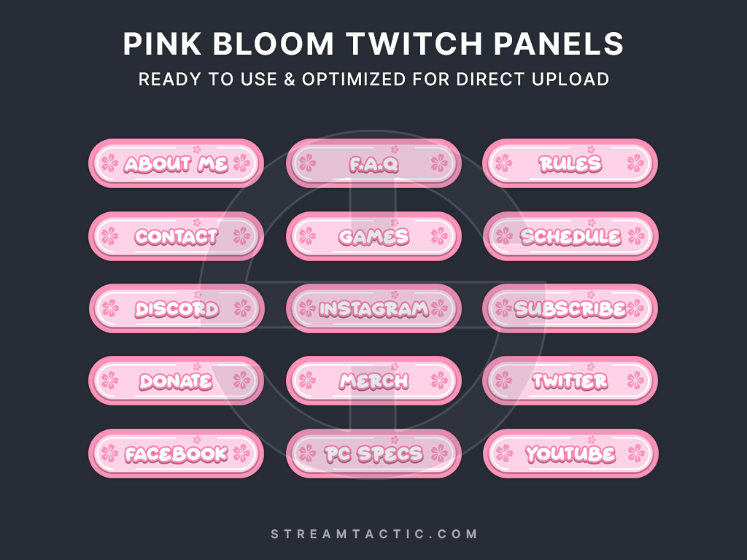
Task: Choose the Games panel label
Action: [373, 236]
